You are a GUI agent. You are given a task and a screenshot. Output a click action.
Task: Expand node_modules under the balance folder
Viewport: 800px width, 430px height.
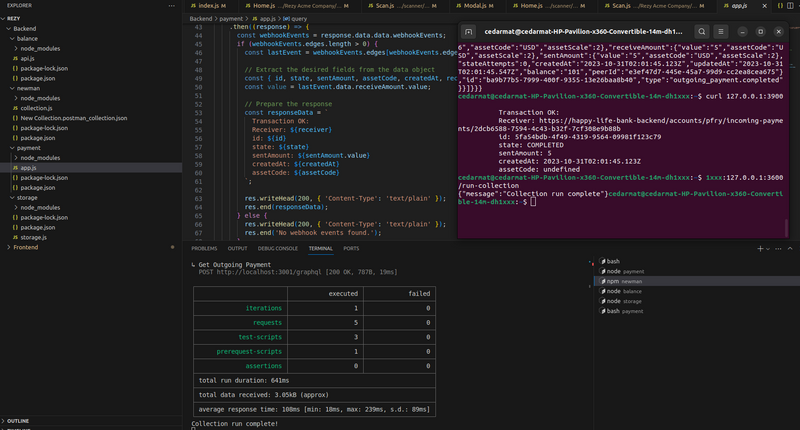pos(91,48)
